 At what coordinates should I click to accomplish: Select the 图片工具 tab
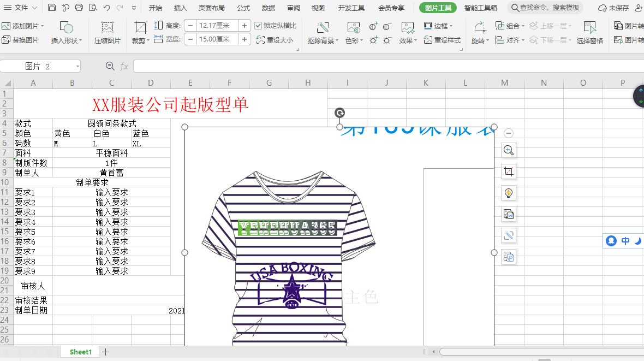[438, 8]
